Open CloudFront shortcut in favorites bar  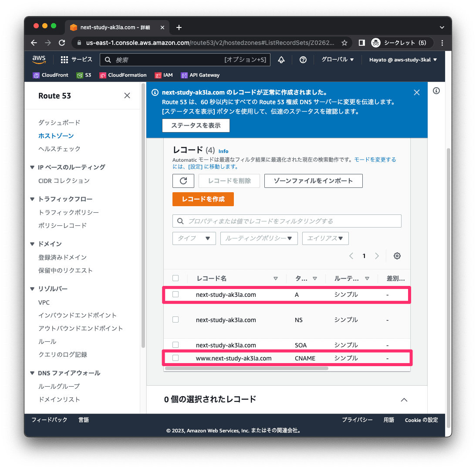point(51,75)
